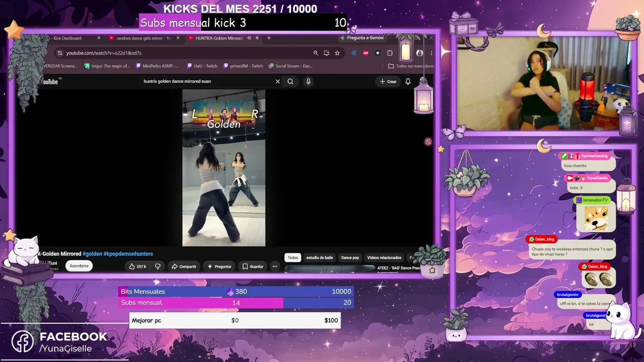Screen dimensions: 644x362
Task: Save the video with Guardar
Action: pos(253,266)
